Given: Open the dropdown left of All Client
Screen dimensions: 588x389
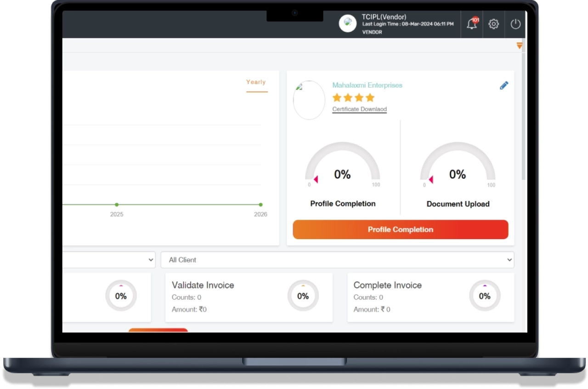Looking at the screenshot, I should point(109,260).
